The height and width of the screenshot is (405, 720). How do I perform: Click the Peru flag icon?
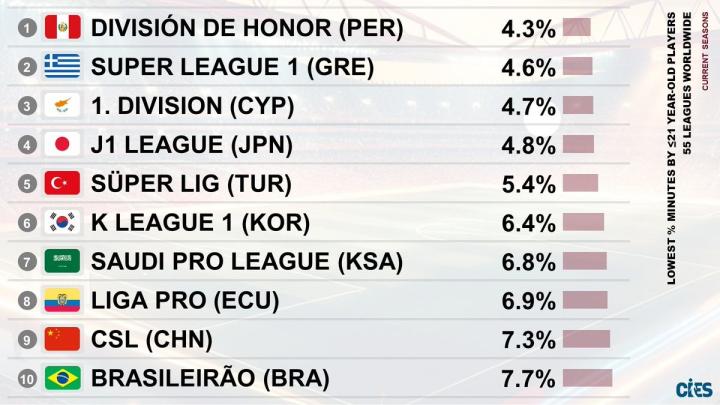(x=62, y=28)
